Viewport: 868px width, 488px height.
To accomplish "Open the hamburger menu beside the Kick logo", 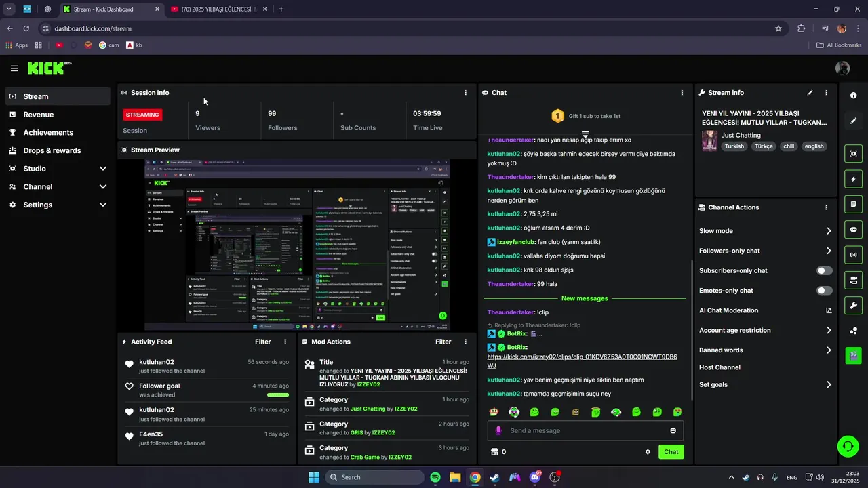I will point(14,68).
